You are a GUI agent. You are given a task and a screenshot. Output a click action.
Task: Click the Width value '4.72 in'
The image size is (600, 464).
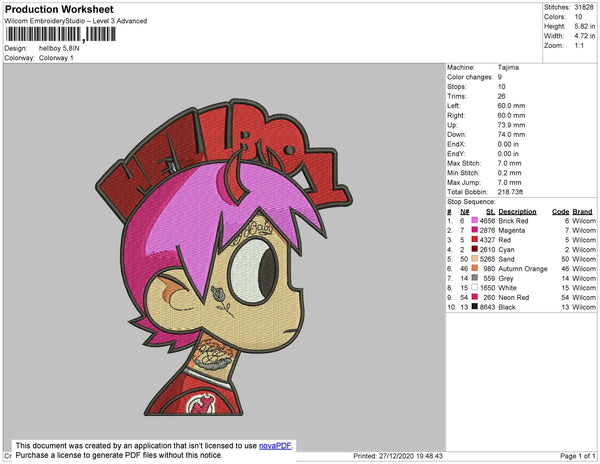click(585, 36)
